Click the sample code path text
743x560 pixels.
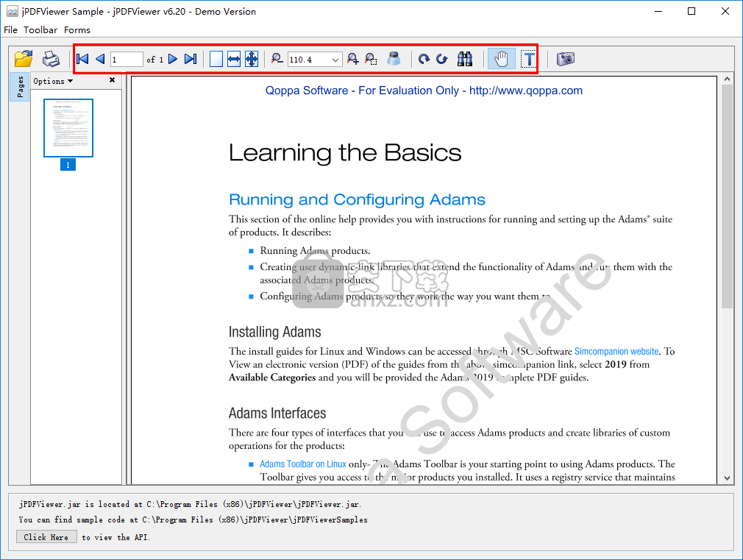click(193, 520)
